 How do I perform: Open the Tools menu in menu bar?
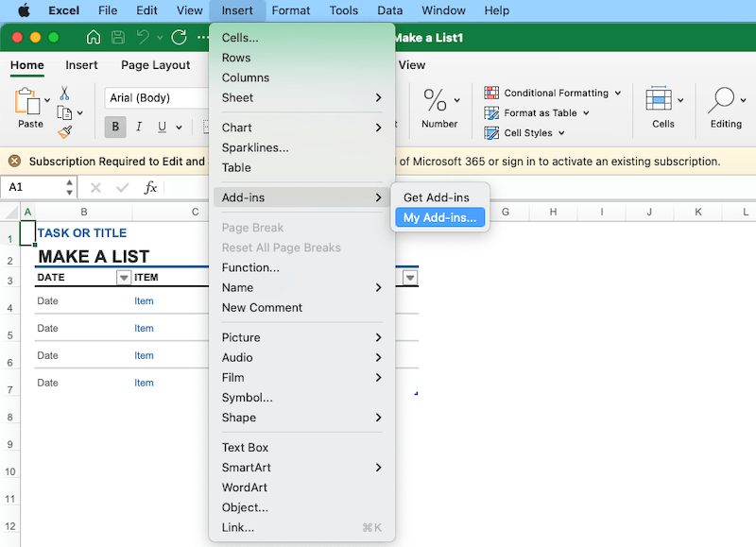(x=344, y=10)
